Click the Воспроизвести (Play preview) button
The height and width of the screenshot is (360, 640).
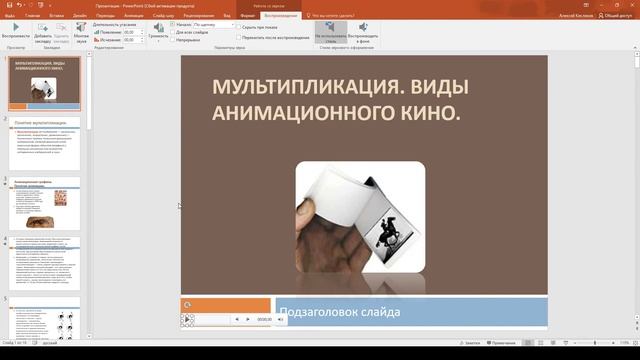pyautogui.click(x=16, y=31)
